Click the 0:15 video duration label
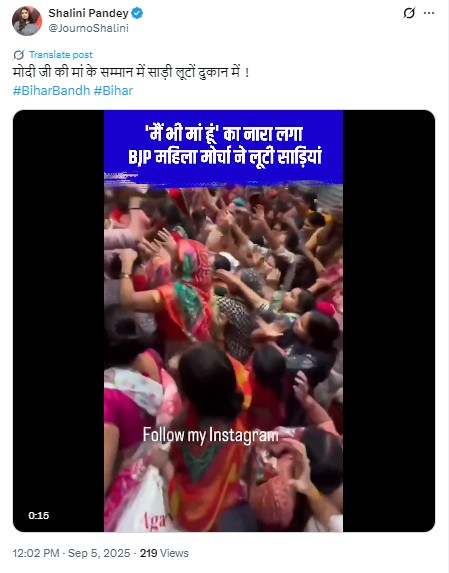Viewport: 449px width, 573px height. (39, 516)
